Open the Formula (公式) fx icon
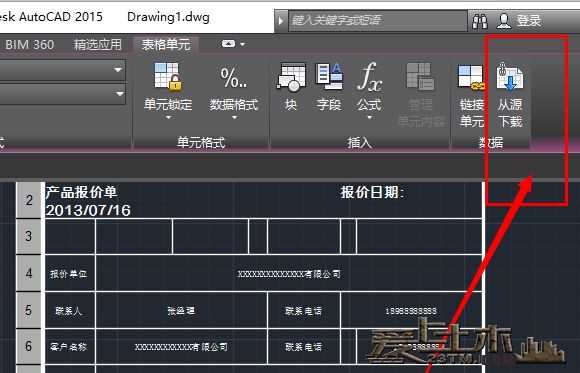This screenshot has width=580, height=373. [369, 77]
